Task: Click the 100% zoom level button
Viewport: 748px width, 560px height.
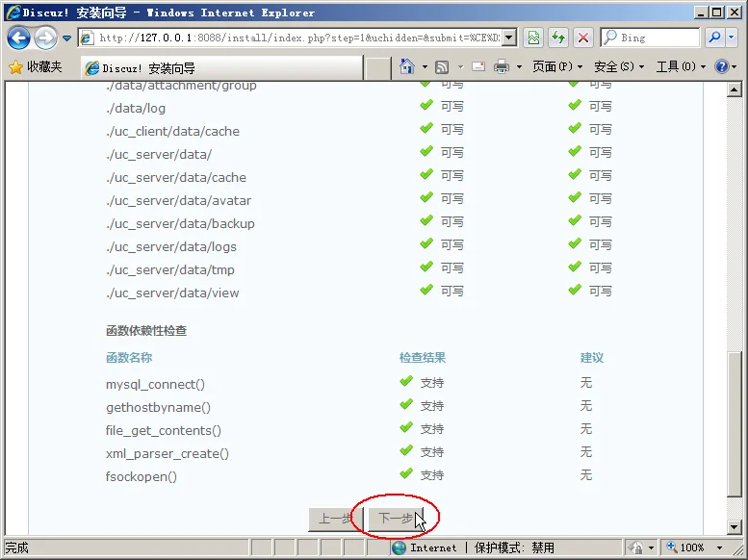Action: 685,547
